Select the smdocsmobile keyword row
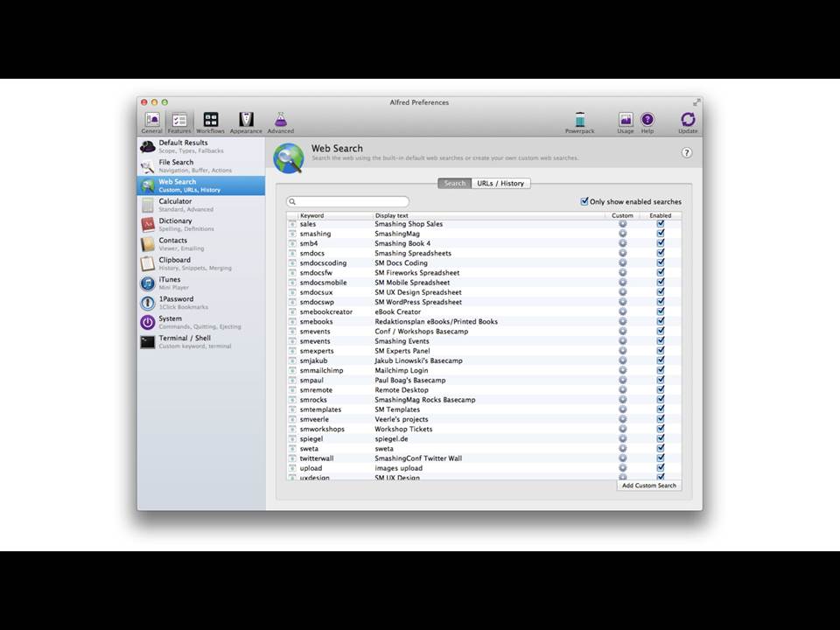Screen dimensions: 840x630 (x=484, y=283)
